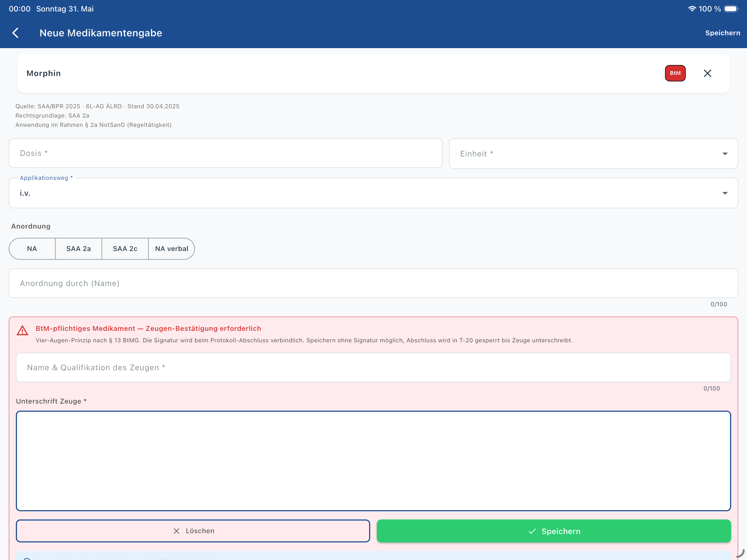Image resolution: width=747 pixels, height=560 pixels.
Task: Select SAA 2c order option
Action: 125,249
